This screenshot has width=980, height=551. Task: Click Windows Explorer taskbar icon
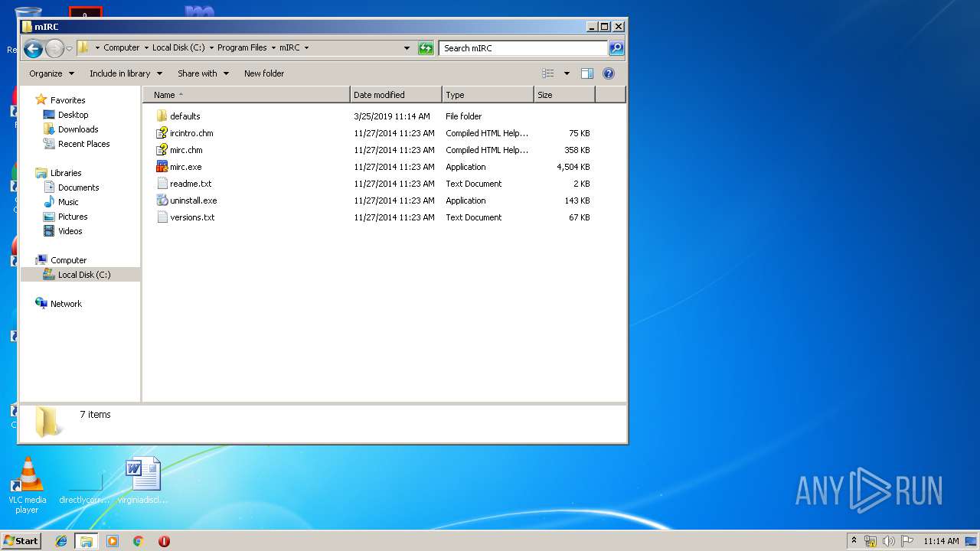point(87,541)
